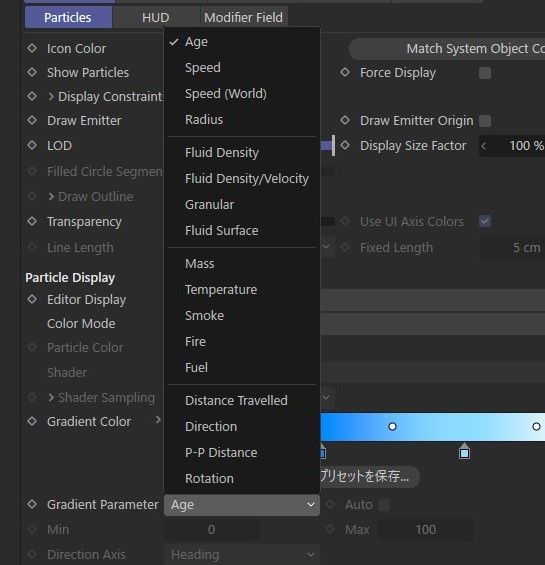Click keyframe diamond beside Gradient Color
Viewport: 545px width, 565px height.
tap(32, 421)
